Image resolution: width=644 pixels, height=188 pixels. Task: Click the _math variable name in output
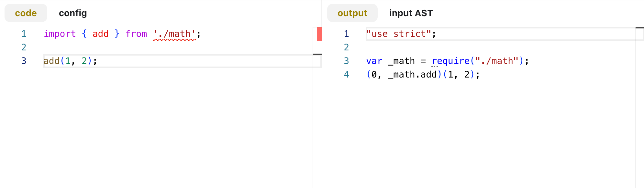click(x=401, y=61)
